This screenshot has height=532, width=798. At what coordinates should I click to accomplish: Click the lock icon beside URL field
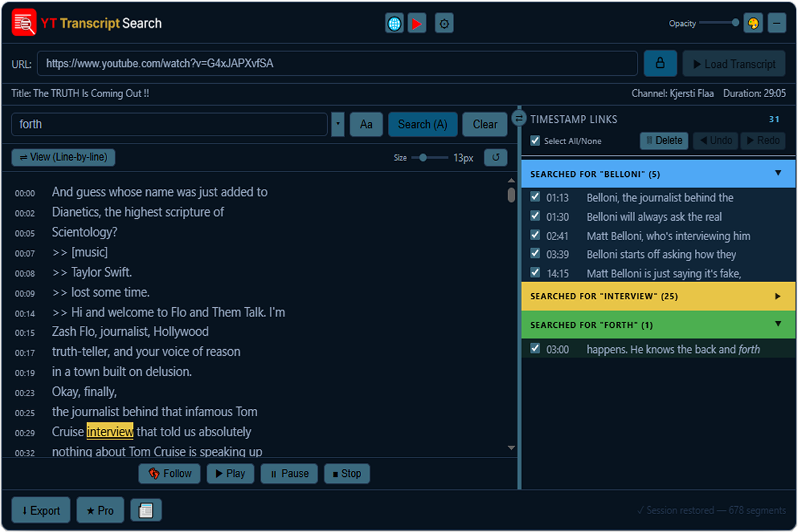tap(660, 64)
